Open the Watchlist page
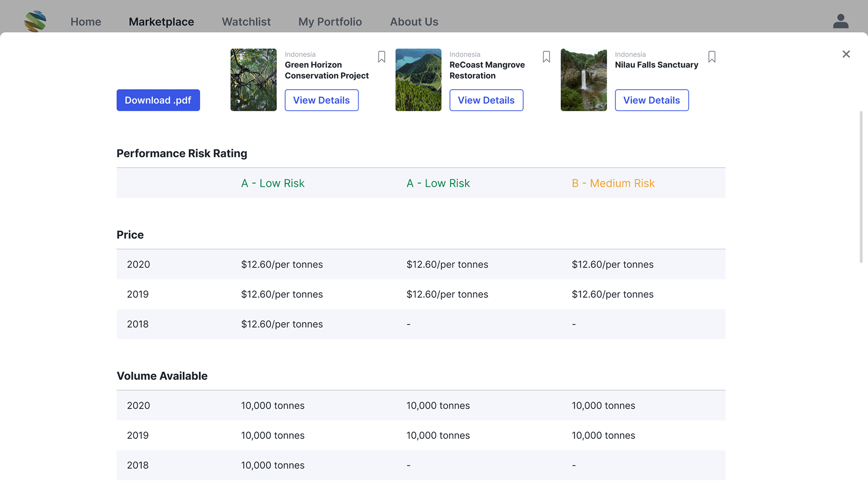Screen dimensions: 868x488 pyautogui.click(x=246, y=22)
